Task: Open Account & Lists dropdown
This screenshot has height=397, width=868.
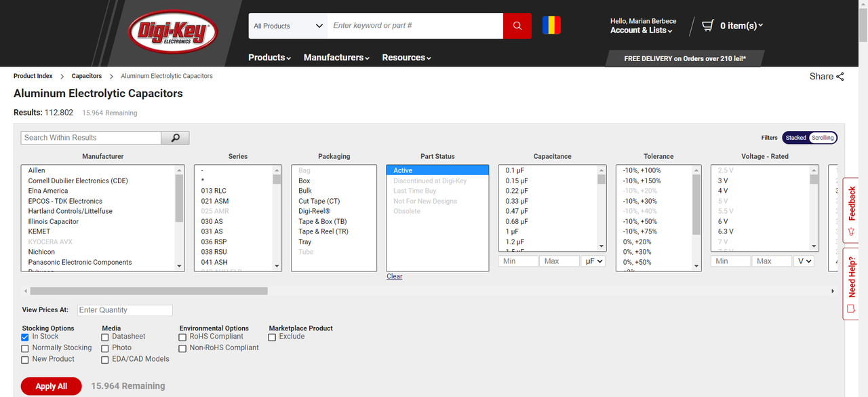Action: pos(642,31)
